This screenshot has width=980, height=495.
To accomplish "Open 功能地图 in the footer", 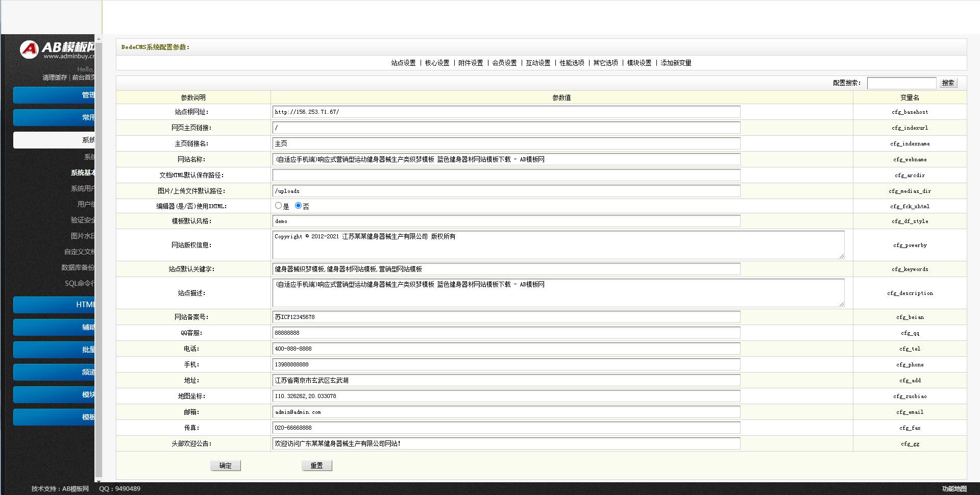I will pos(954,488).
